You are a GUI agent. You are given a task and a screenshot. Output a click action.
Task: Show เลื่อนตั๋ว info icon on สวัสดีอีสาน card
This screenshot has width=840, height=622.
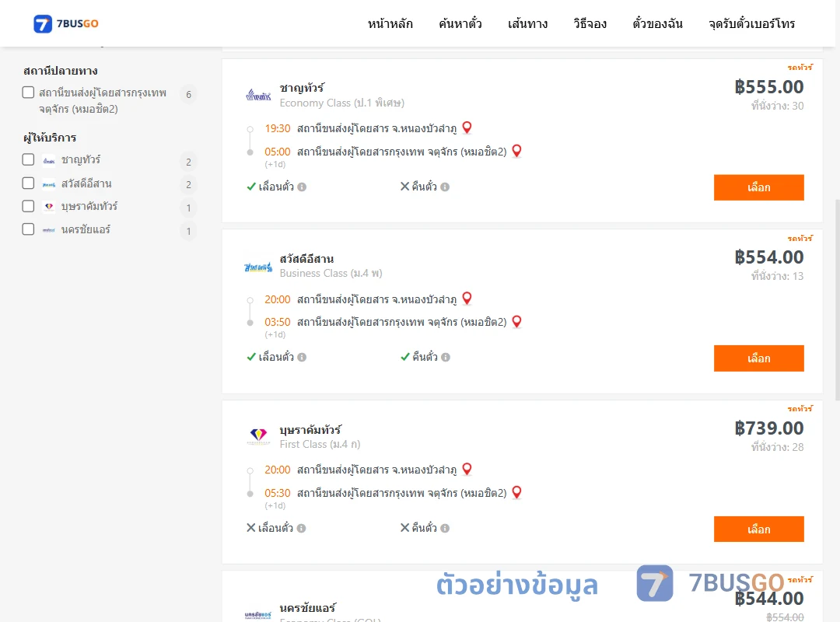(302, 358)
